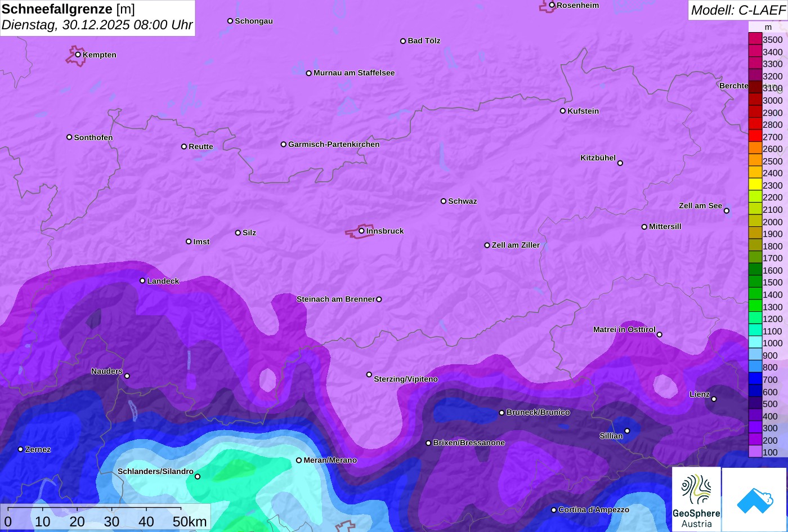Select the yellow 2300 m legend swatch
The width and height of the screenshot is (788, 532).
coord(755,185)
